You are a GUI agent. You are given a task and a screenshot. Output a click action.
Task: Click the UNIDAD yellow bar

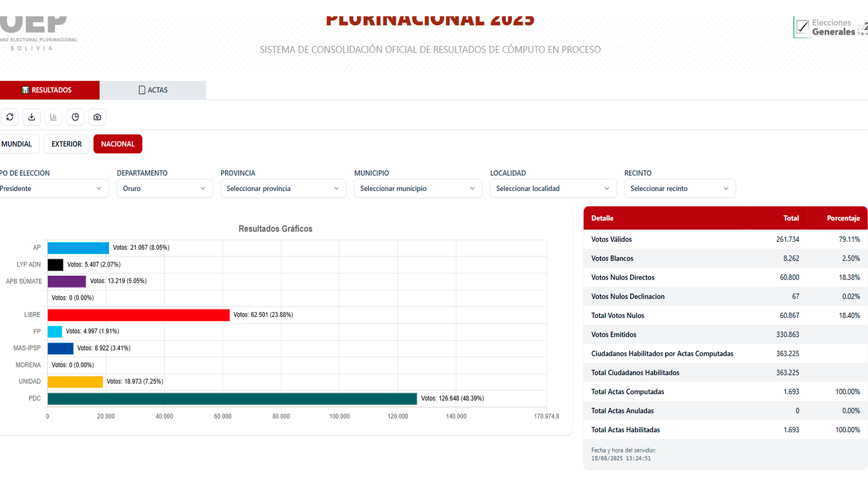[x=75, y=382]
